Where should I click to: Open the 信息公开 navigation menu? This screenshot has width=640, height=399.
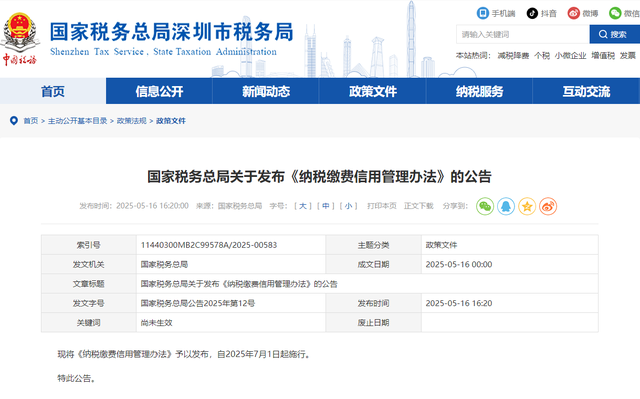pyautogui.click(x=159, y=91)
